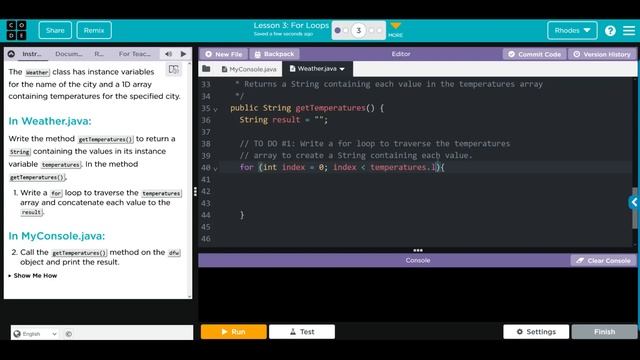Click the Test button

[x=302, y=332]
